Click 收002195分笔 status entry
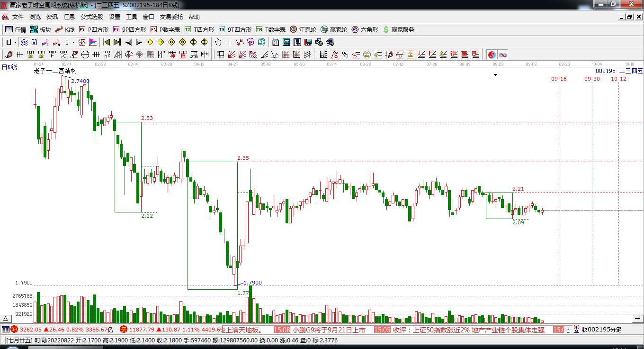 tap(601, 330)
